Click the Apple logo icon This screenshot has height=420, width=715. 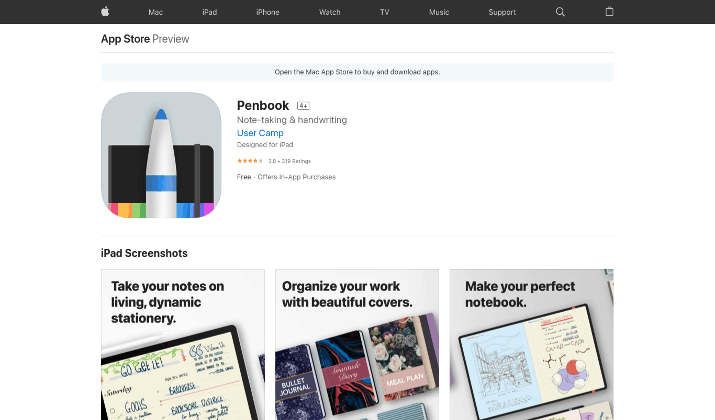pyautogui.click(x=105, y=11)
